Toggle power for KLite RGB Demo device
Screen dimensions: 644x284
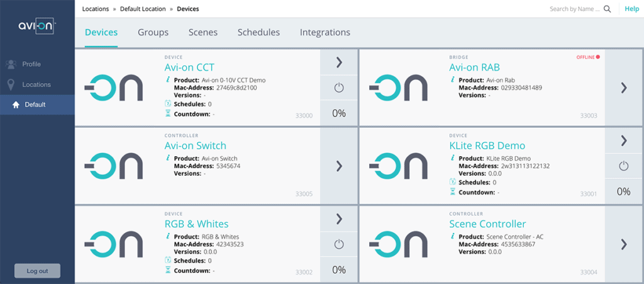point(623,166)
